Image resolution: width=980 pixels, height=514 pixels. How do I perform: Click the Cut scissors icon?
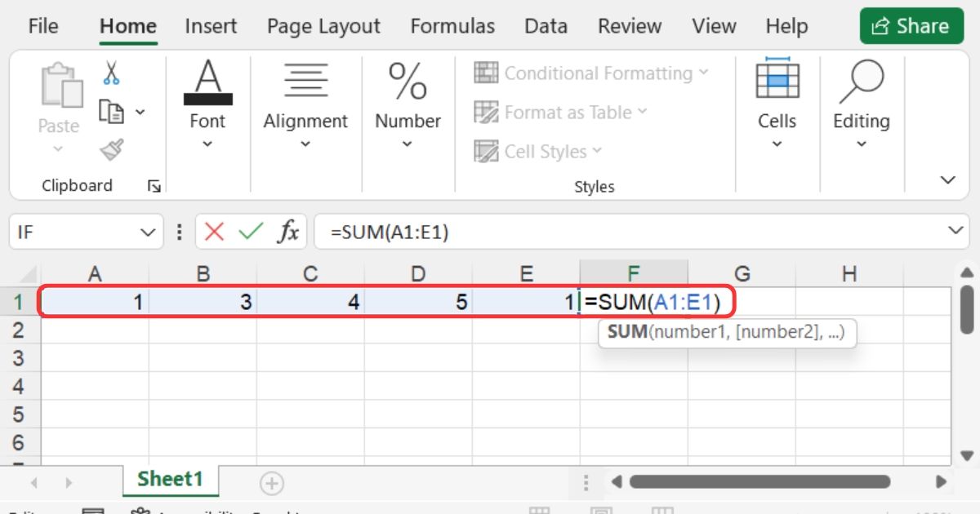point(111,73)
